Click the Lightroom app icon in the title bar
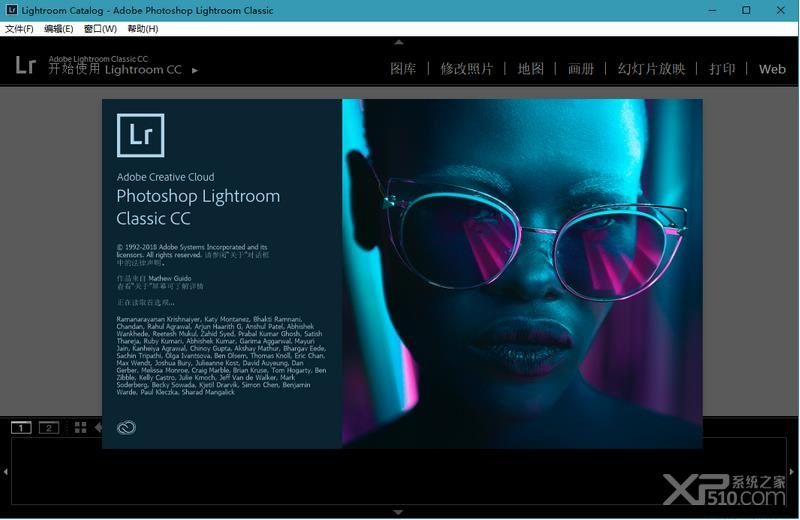The width and height of the screenshot is (800, 520). point(11,10)
